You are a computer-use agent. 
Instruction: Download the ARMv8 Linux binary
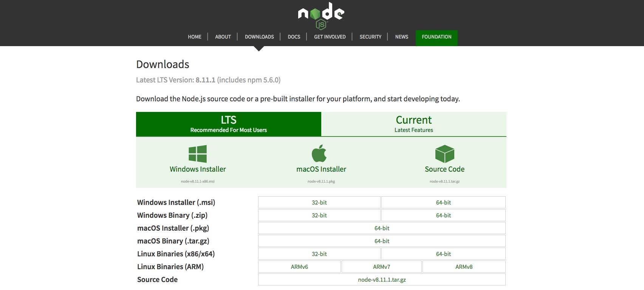click(x=464, y=267)
